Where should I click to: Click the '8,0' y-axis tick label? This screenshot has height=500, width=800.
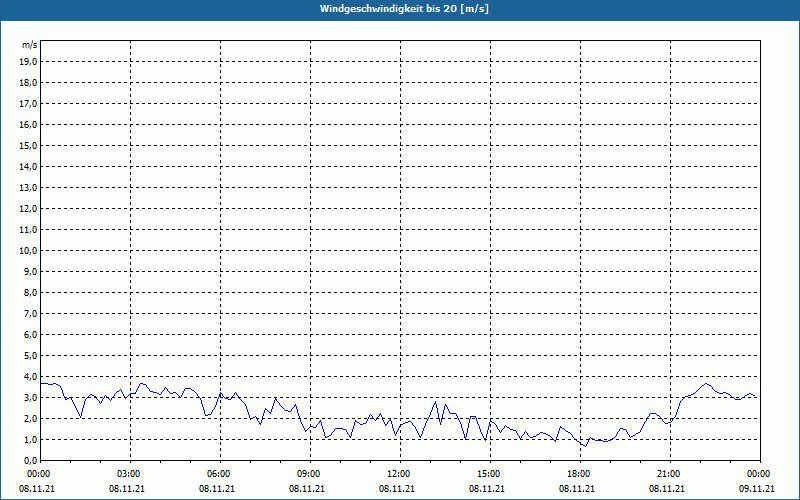pyautogui.click(x=31, y=292)
